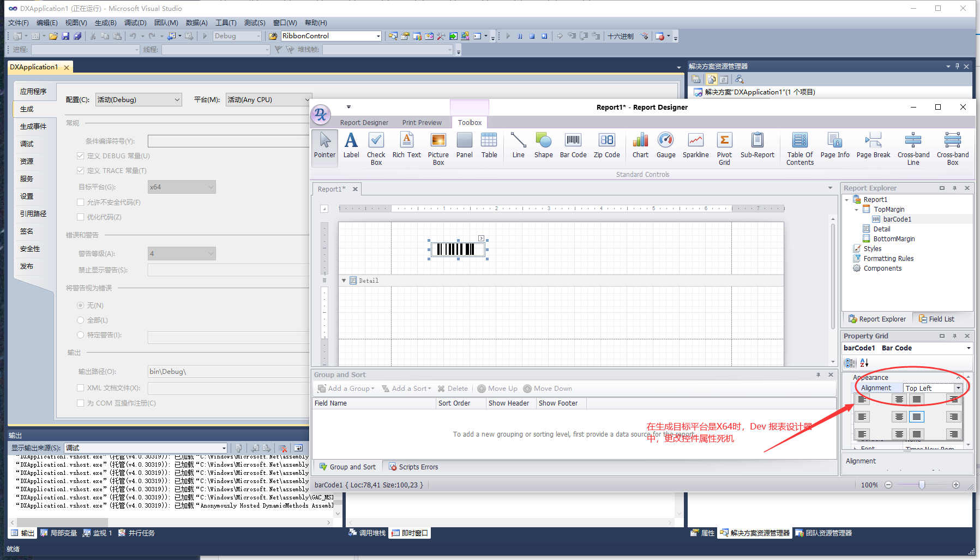Viewport: 980px width, 560px height.
Task: Pick the Line control
Action: [x=518, y=146]
